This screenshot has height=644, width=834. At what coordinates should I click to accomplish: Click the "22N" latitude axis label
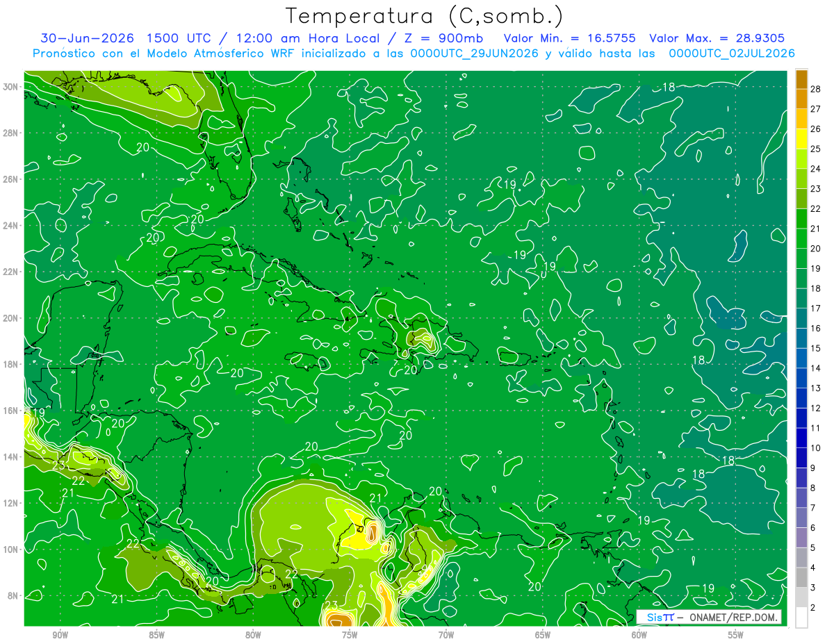click(x=12, y=272)
